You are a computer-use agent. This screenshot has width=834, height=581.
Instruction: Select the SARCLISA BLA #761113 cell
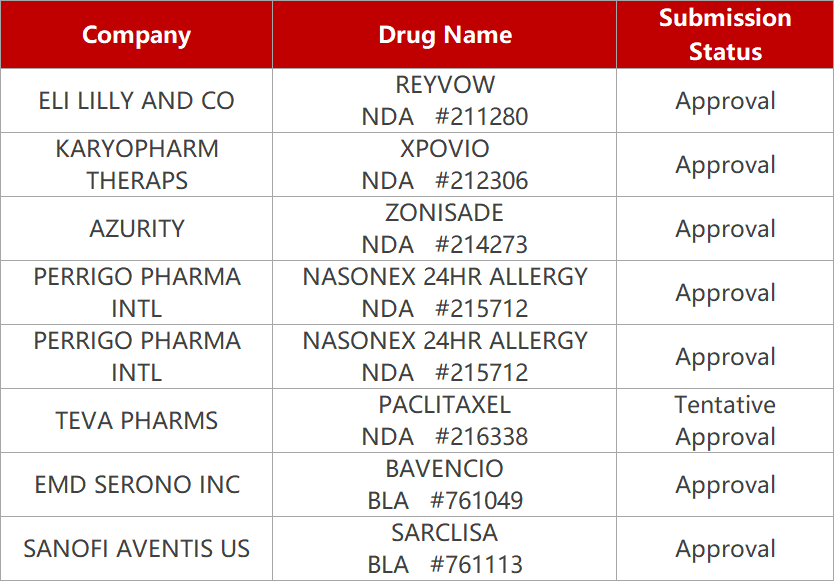pyautogui.click(x=444, y=549)
